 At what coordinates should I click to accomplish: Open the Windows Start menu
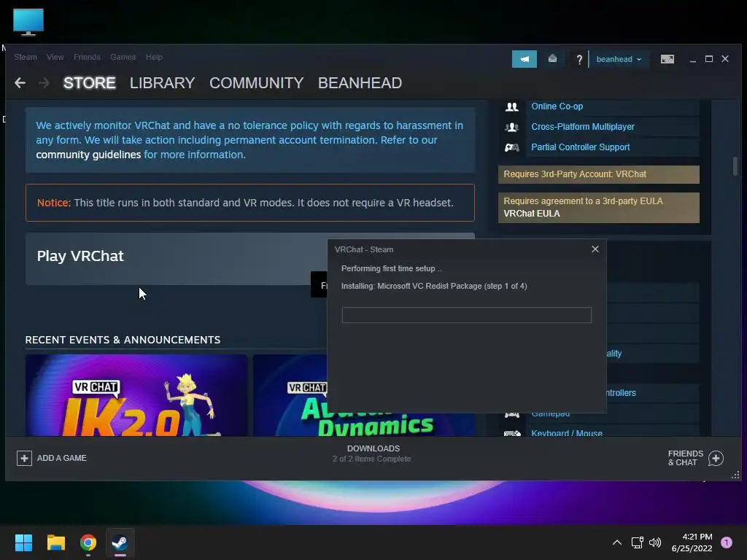23,542
